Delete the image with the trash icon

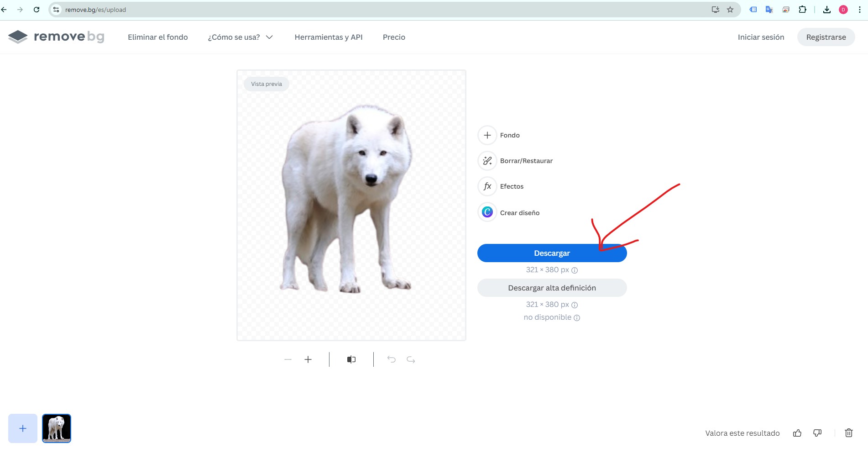[x=849, y=433]
